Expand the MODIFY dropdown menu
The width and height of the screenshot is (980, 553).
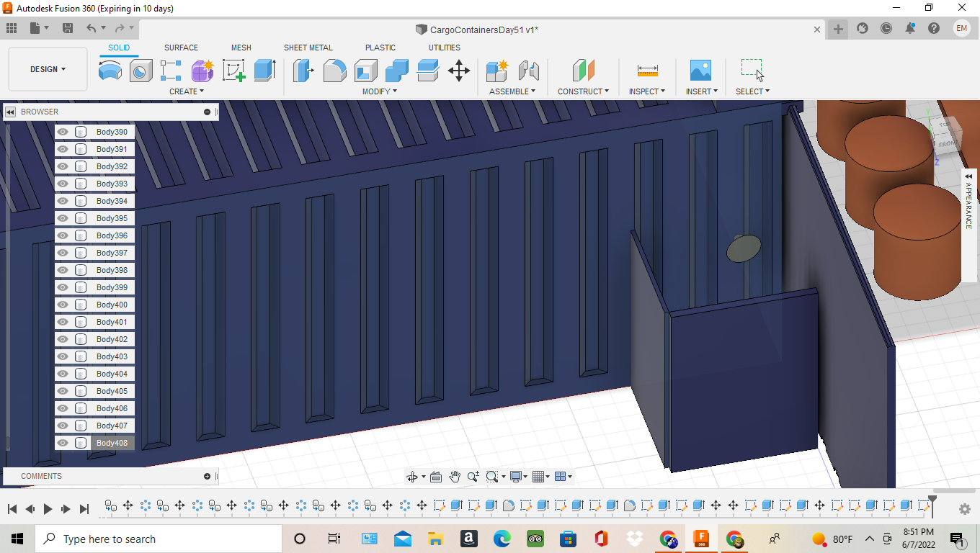pos(379,91)
